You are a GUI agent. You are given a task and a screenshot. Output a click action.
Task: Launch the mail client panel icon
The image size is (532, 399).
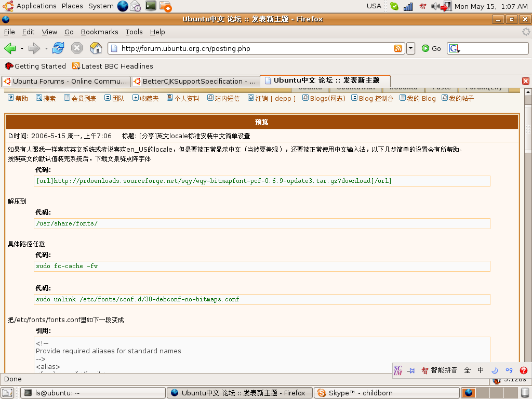136,6
